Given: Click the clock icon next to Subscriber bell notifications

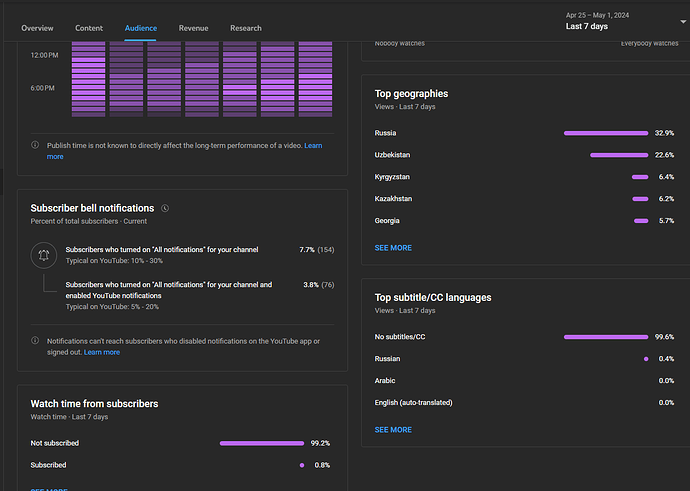Looking at the screenshot, I should click(165, 208).
